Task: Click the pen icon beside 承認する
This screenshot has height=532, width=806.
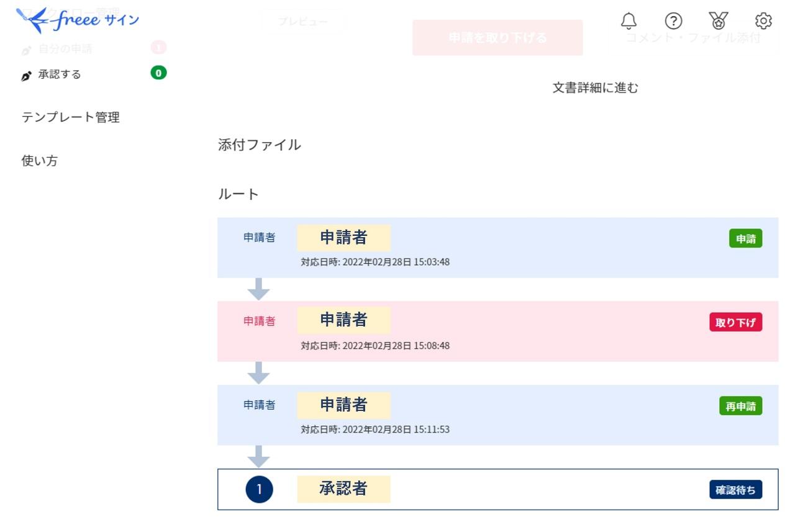Action: point(26,75)
